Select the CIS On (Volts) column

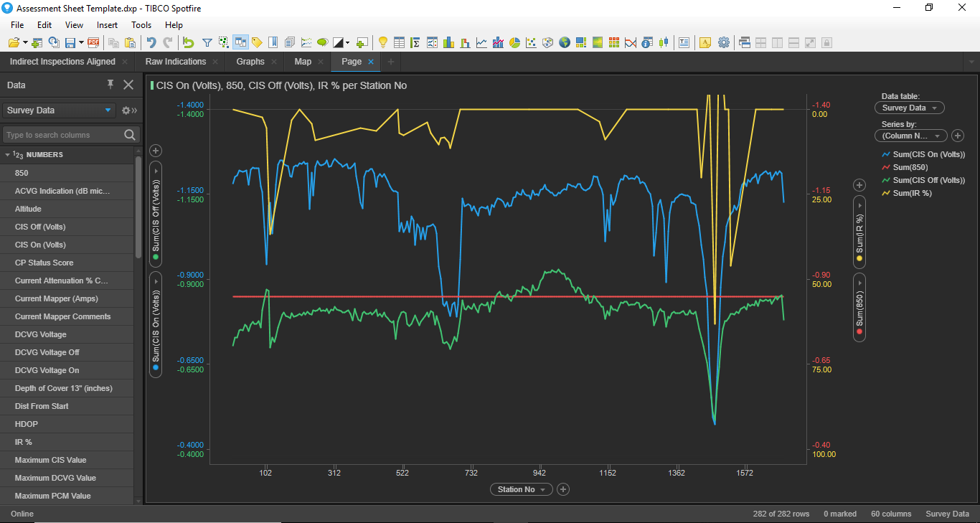pos(40,245)
